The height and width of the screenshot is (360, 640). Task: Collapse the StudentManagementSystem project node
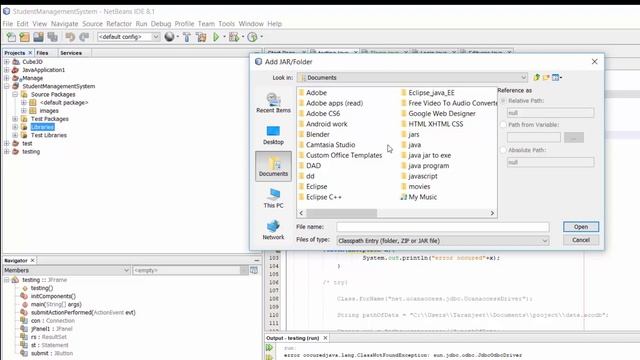pos(7,86)
